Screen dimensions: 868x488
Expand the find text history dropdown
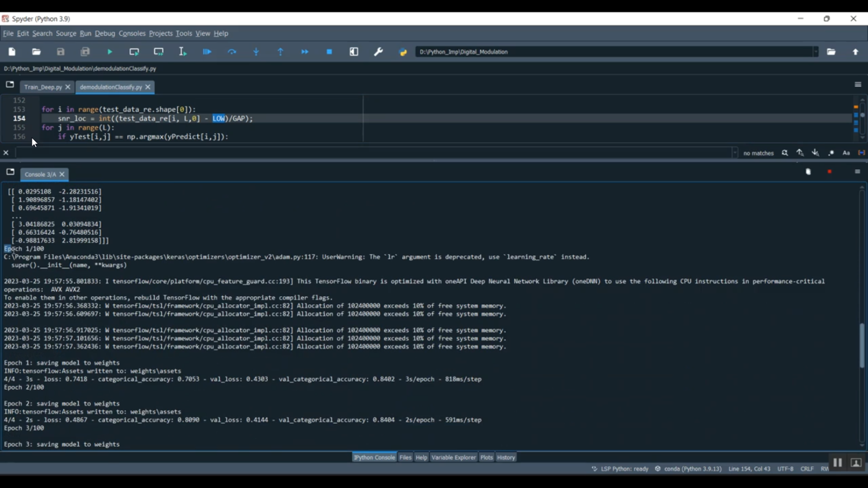(x=735, y=153)
